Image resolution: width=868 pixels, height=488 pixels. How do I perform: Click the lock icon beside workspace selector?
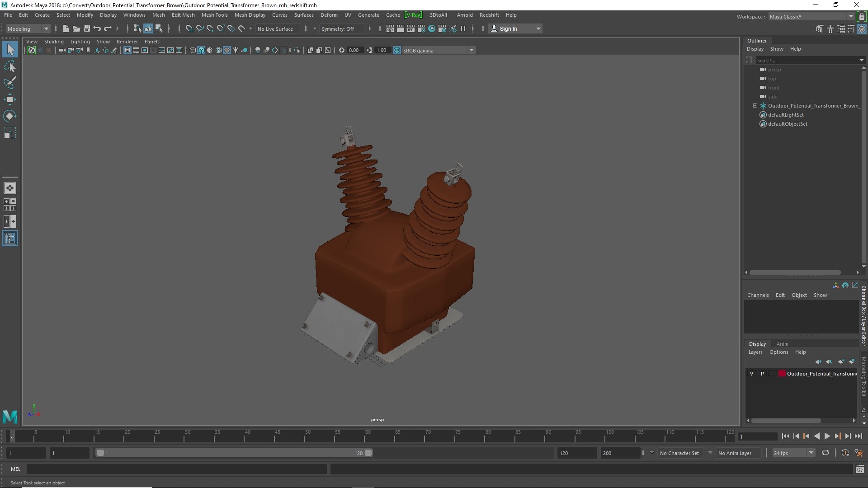[x=862, y=16]
